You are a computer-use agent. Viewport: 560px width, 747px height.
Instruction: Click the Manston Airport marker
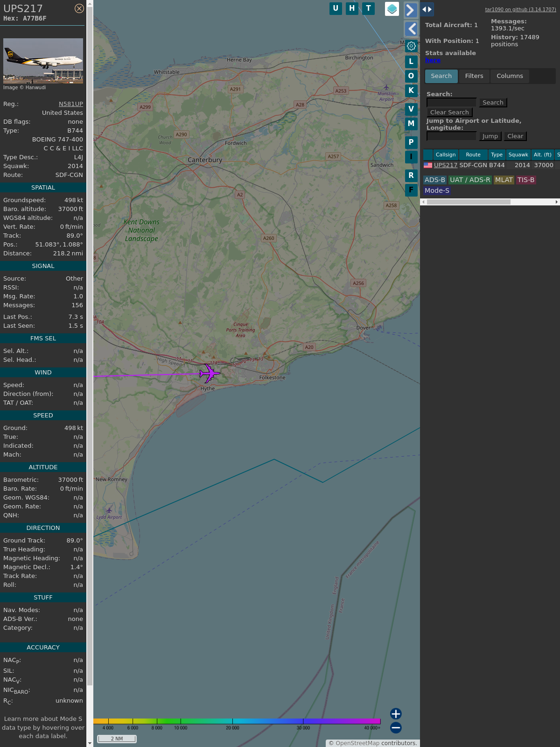[386, 87]
